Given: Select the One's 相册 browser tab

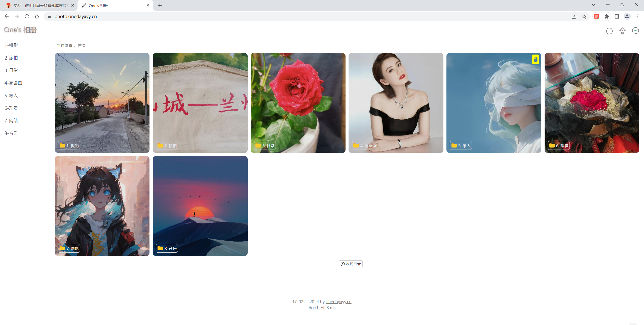Looking at the screenshot, I should [115, 6].
